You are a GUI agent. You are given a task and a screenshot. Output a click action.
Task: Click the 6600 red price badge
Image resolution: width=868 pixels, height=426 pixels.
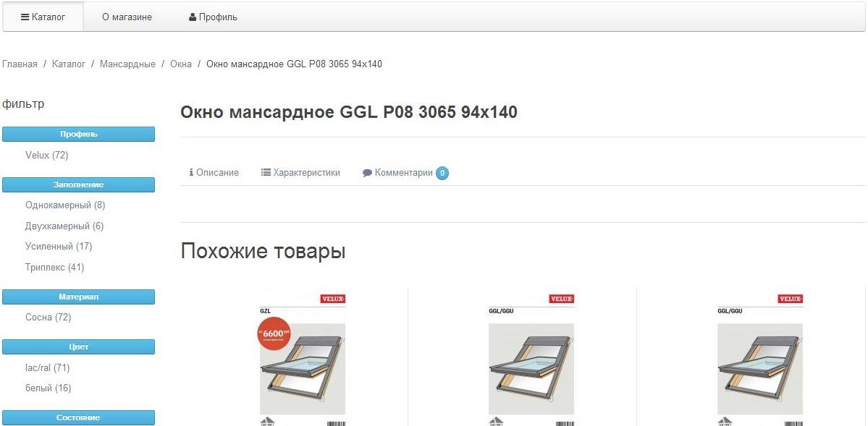(274, 333)
